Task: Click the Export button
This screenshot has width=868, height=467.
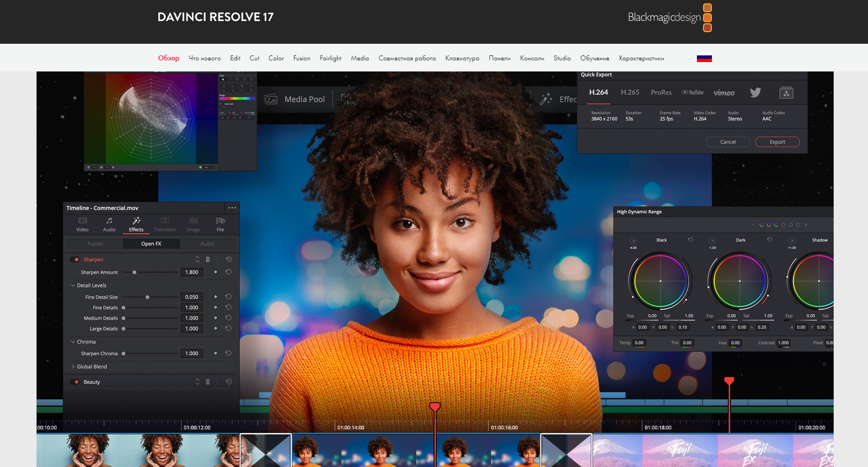Action: [777, 142]
